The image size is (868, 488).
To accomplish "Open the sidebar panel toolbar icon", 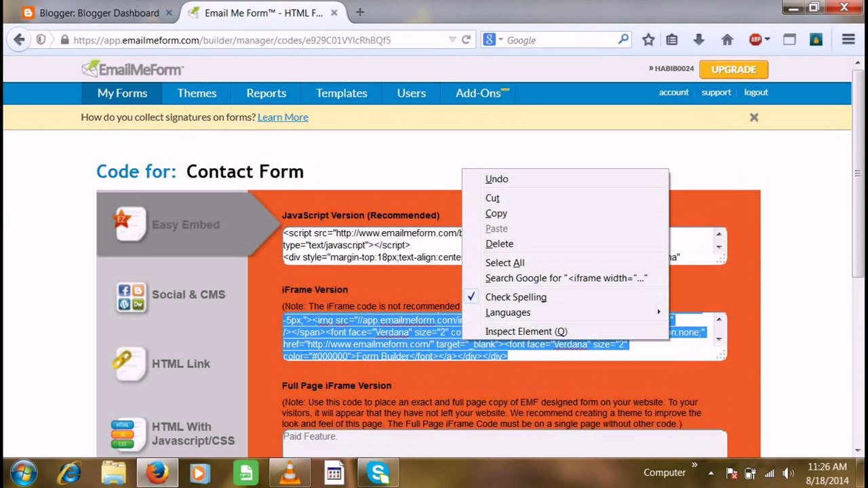I will (x=789, y=40).
